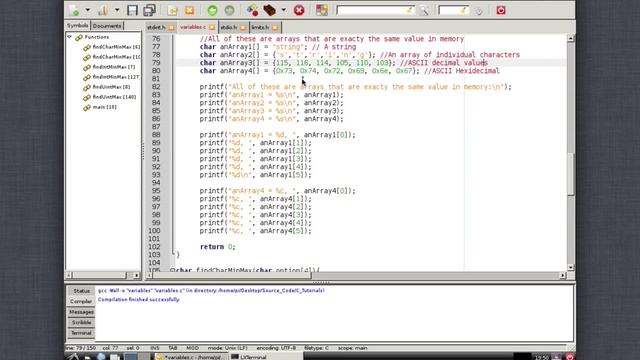Reload the current file from disk
This screenshot has height=360, width=640.
point(173,10)
